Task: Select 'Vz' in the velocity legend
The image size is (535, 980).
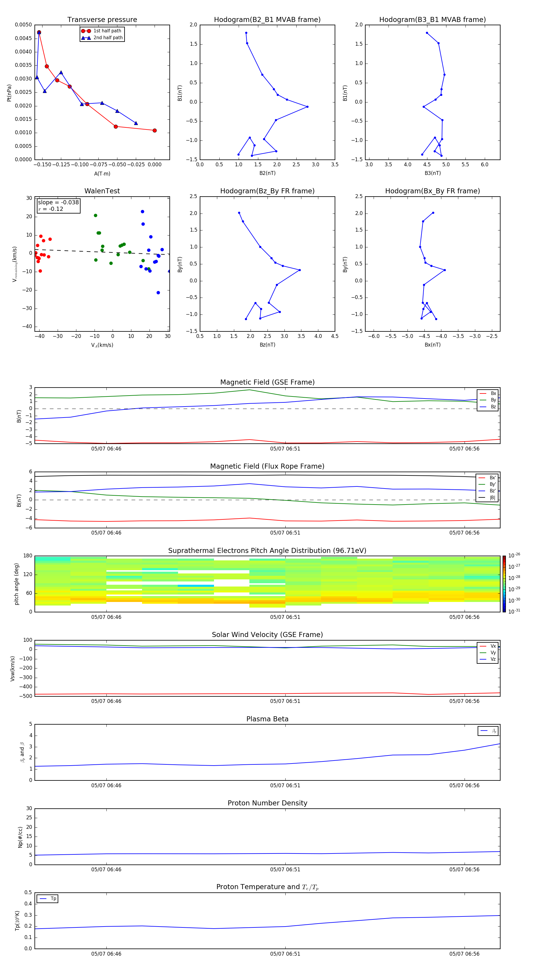Action: [488, 659]
